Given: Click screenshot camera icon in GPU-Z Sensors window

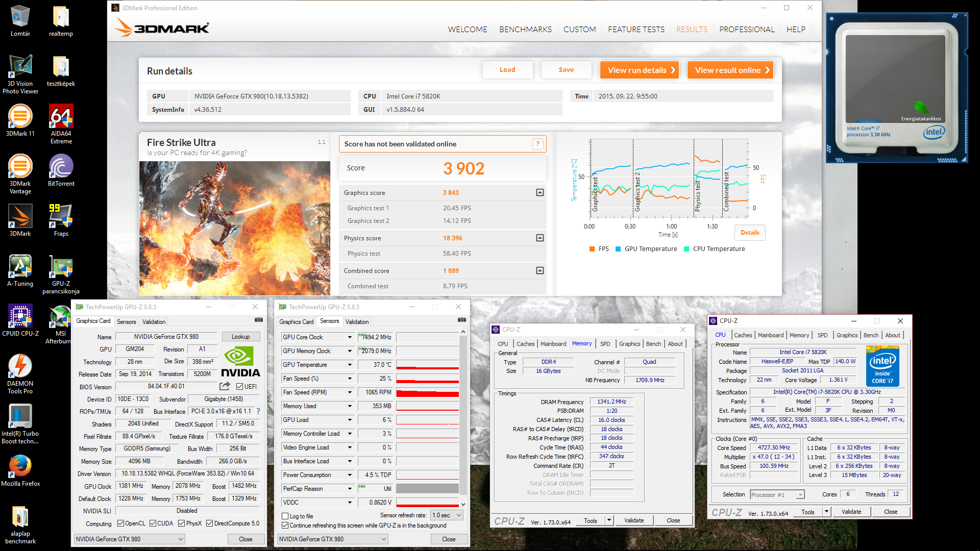Looking at the screenshot, I should click(462, 320).
